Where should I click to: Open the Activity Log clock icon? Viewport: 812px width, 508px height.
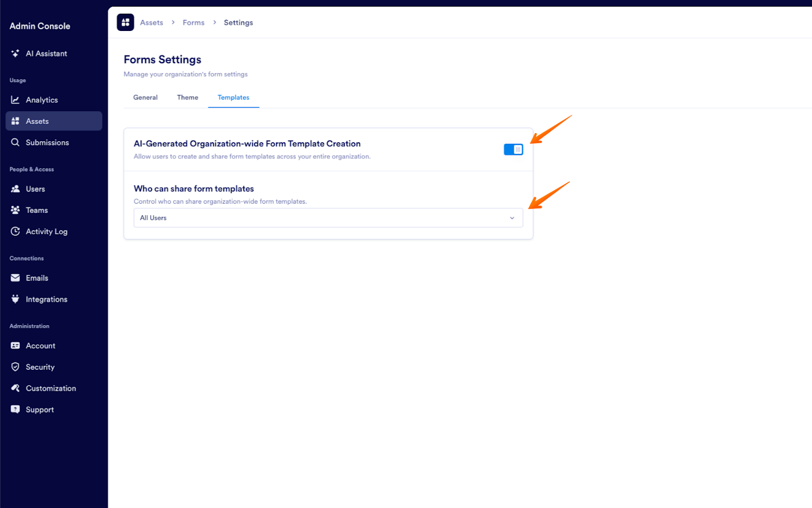[x=15, y=231]
